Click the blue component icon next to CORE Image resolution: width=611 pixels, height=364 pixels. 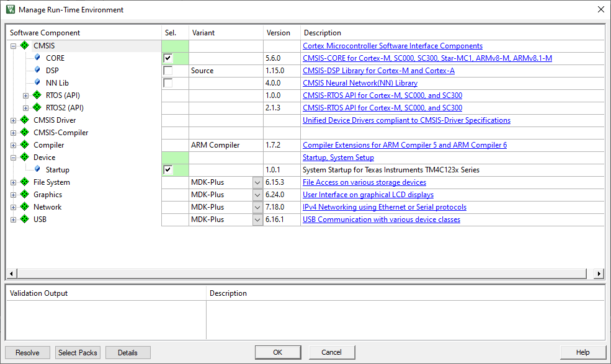point(37,58)
